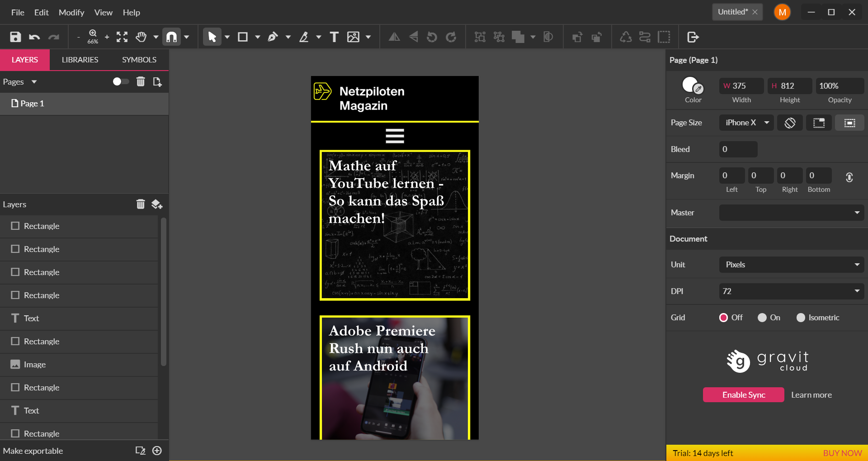The image size is (868, 461).
Task: Select the Untitled* document tab
Action: click(737, 12)
